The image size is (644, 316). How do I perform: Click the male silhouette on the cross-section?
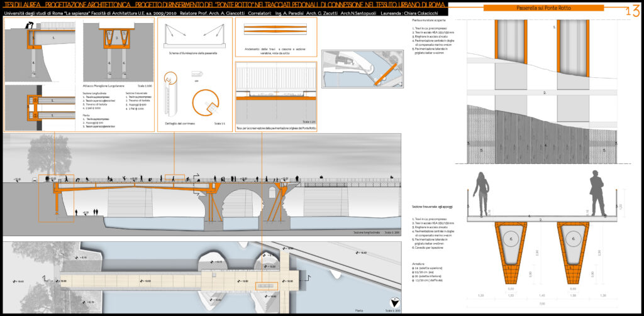point(597,192)
